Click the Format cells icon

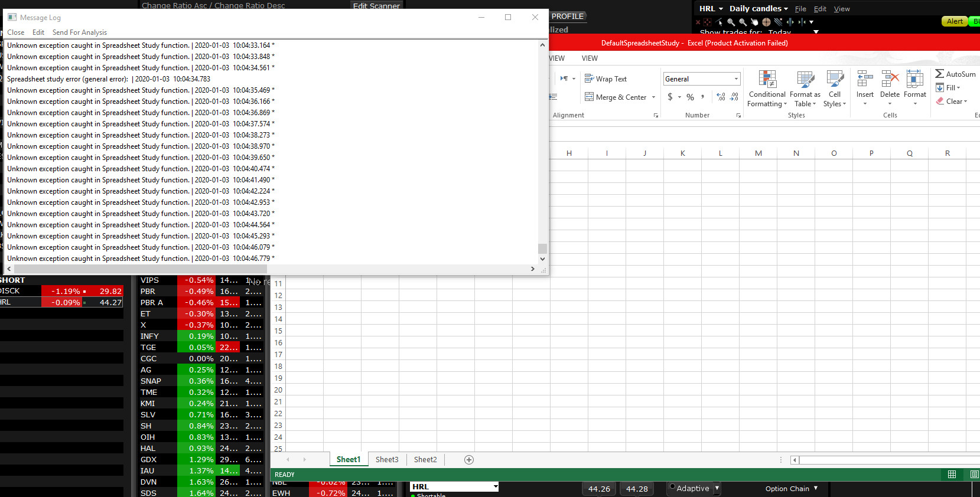(914, 79)
